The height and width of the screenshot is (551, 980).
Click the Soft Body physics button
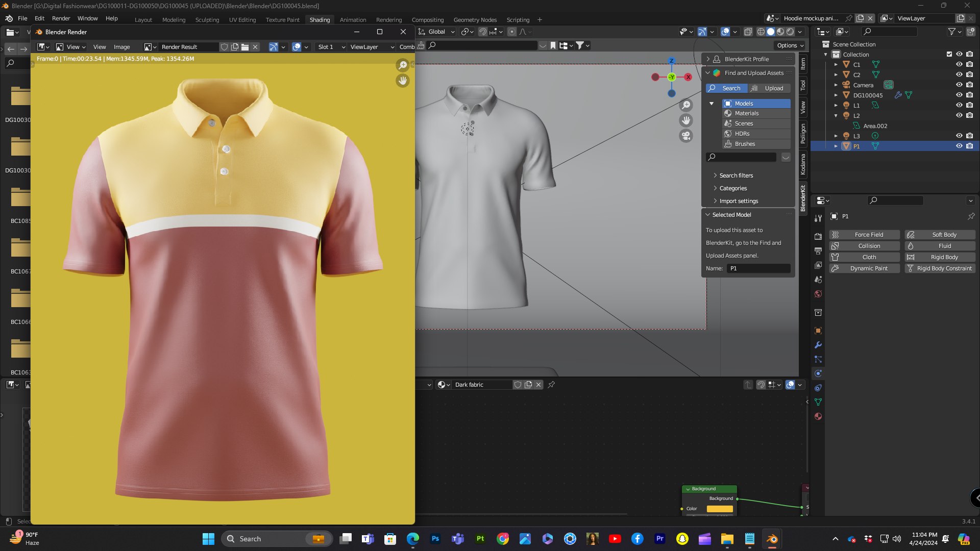[940, 235]
